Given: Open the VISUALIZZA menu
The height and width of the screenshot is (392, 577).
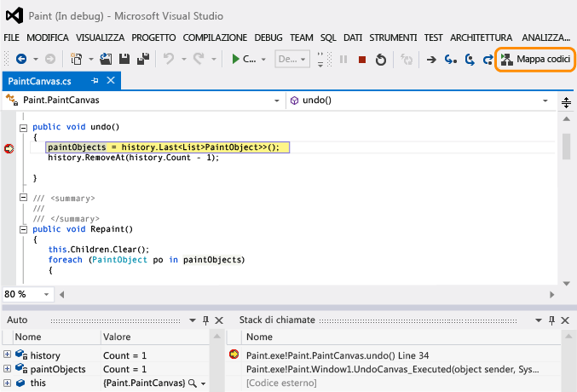Looking at the screenshot, I should click(x=100, y=37).
